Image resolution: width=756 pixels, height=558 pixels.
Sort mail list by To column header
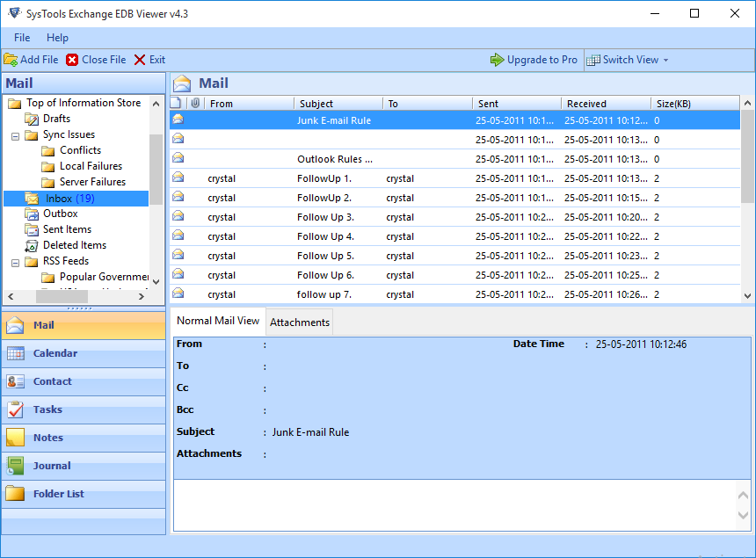click(x=427, y=104)
